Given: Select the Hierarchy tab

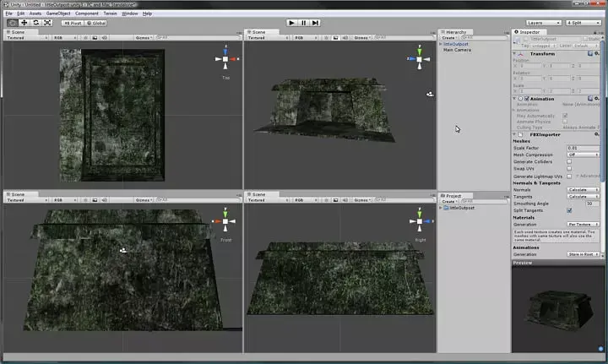Looking at the screenshot, I should (x=455, y=32).
